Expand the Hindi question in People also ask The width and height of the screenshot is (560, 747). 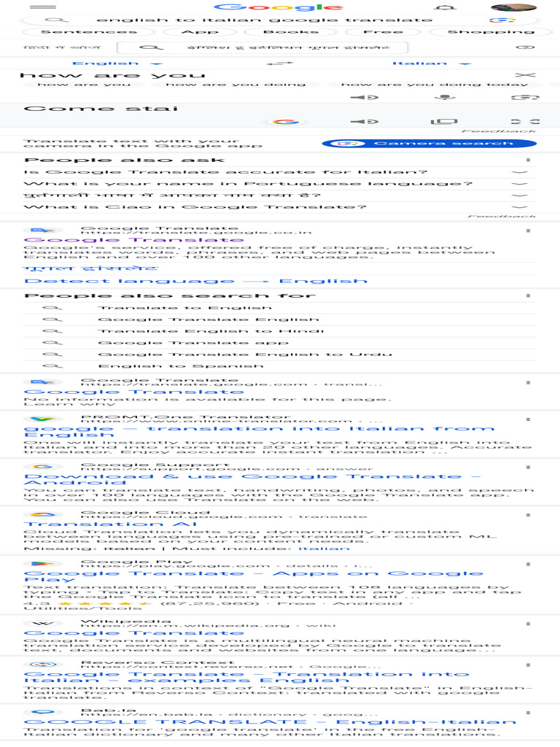point(279,196)
